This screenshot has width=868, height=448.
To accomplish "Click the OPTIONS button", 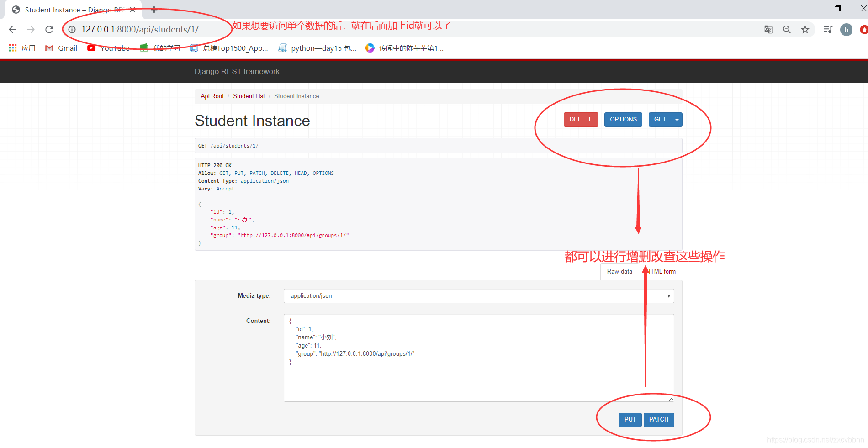I will tap(623, 120).
